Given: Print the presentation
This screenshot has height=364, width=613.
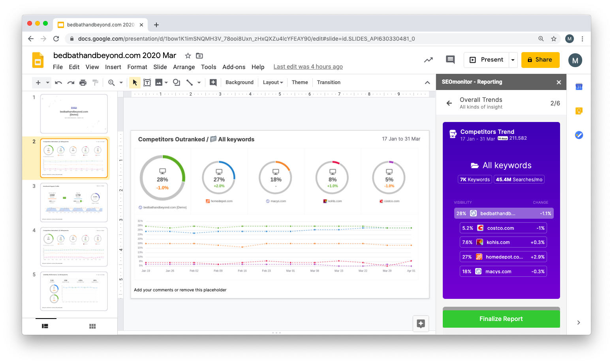Looking at the screenshot, I should coord(83,83).
